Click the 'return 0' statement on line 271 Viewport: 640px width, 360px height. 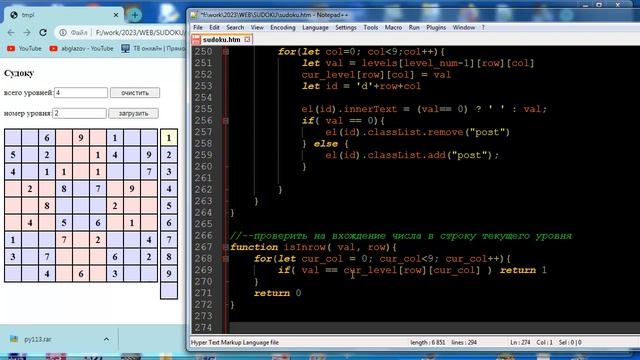[x=277, y=293]
